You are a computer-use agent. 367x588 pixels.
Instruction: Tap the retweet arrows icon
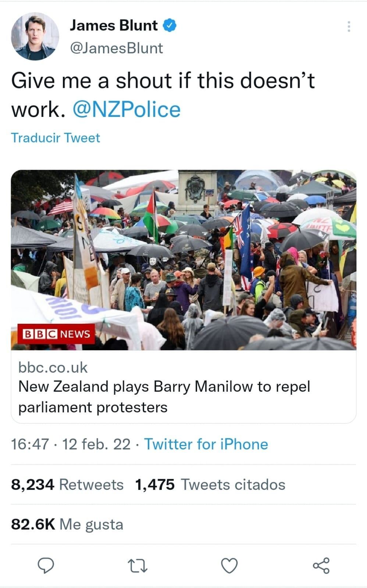pos(138,566)
